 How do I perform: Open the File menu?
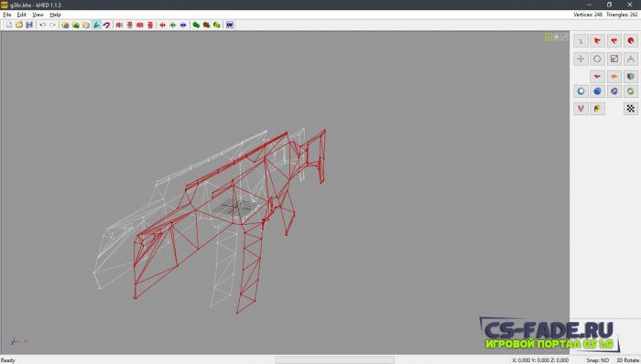click(x=7, y=15)
